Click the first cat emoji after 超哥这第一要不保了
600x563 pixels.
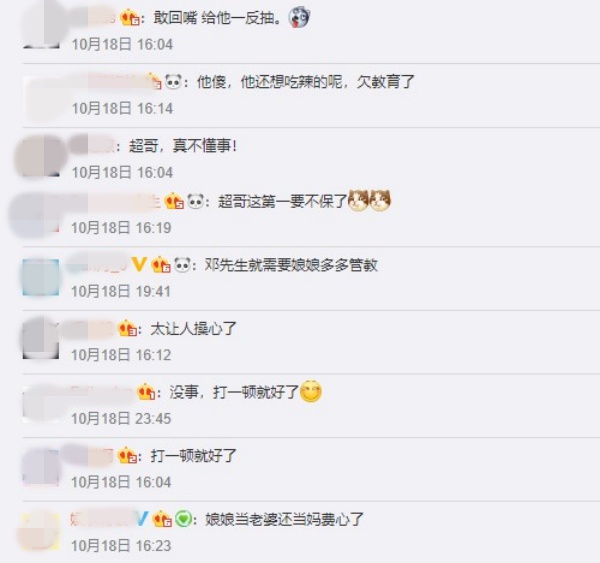tap(358, 200)
